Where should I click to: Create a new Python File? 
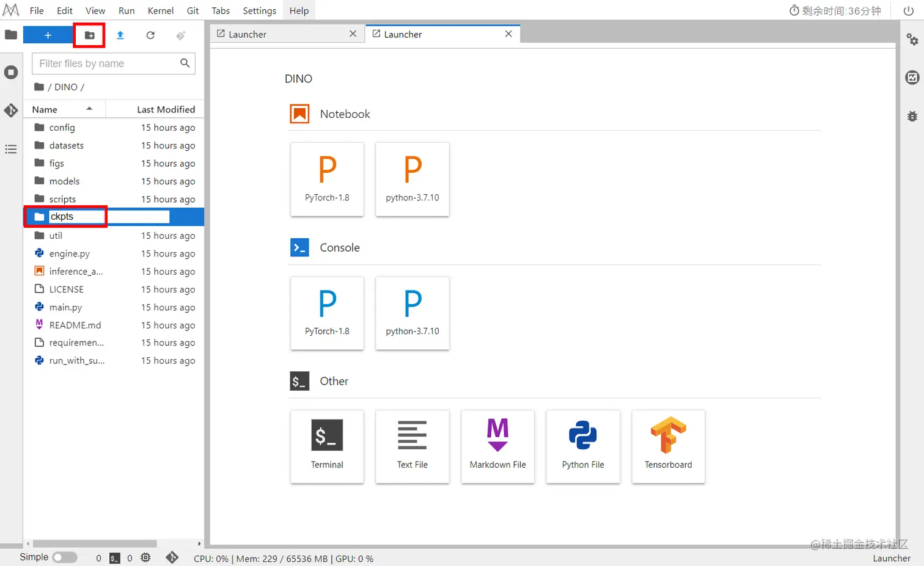[583, 446]
